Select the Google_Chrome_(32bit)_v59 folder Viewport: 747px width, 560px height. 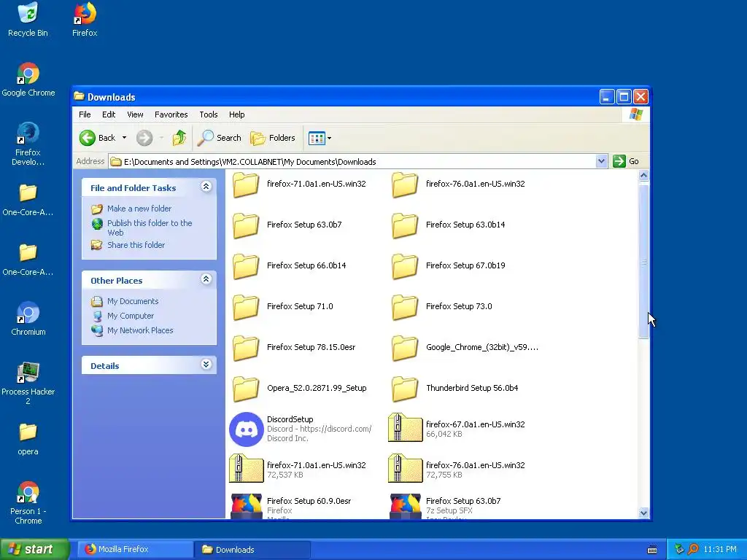(465, 348)
